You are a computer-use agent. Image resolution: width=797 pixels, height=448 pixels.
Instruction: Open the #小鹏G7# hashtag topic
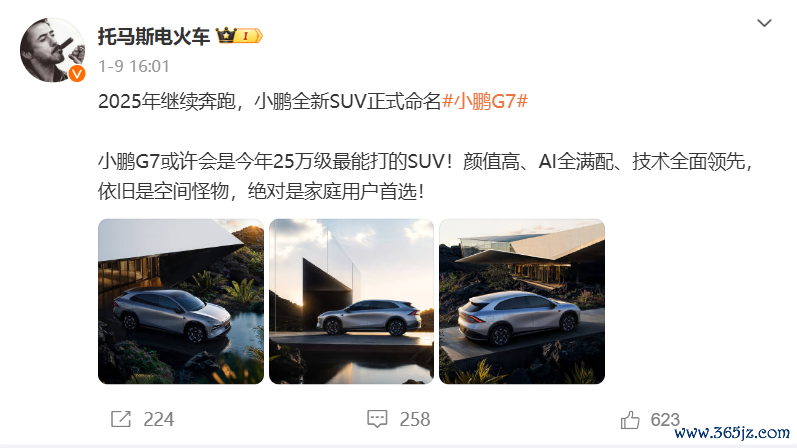(x=485, y=101)
